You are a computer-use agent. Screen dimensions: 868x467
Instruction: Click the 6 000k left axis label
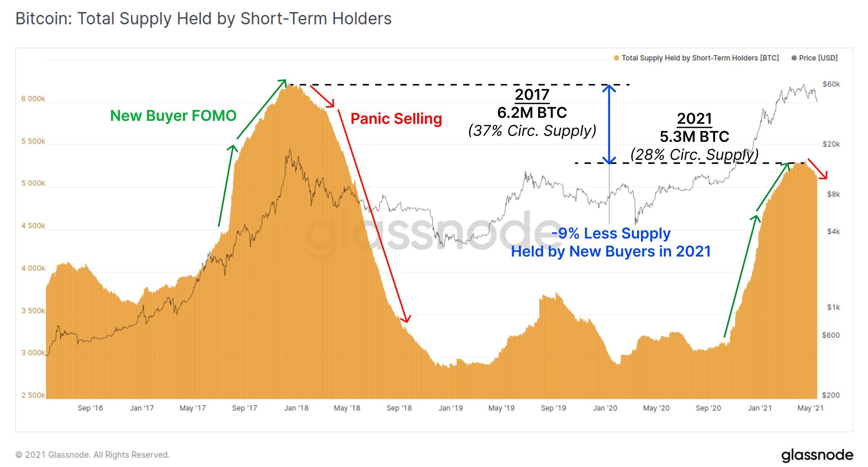[33, 99]
